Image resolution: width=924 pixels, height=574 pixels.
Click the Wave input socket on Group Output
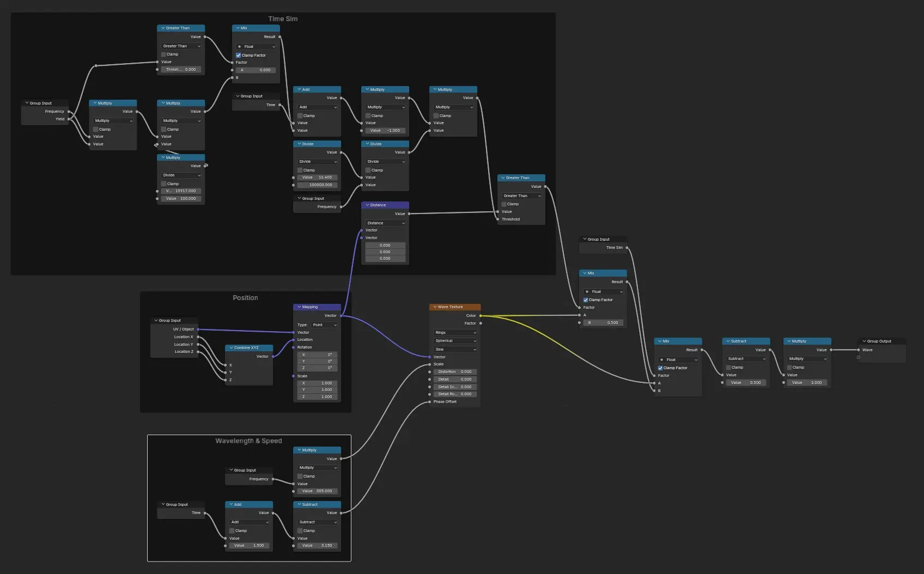point(859,350)
